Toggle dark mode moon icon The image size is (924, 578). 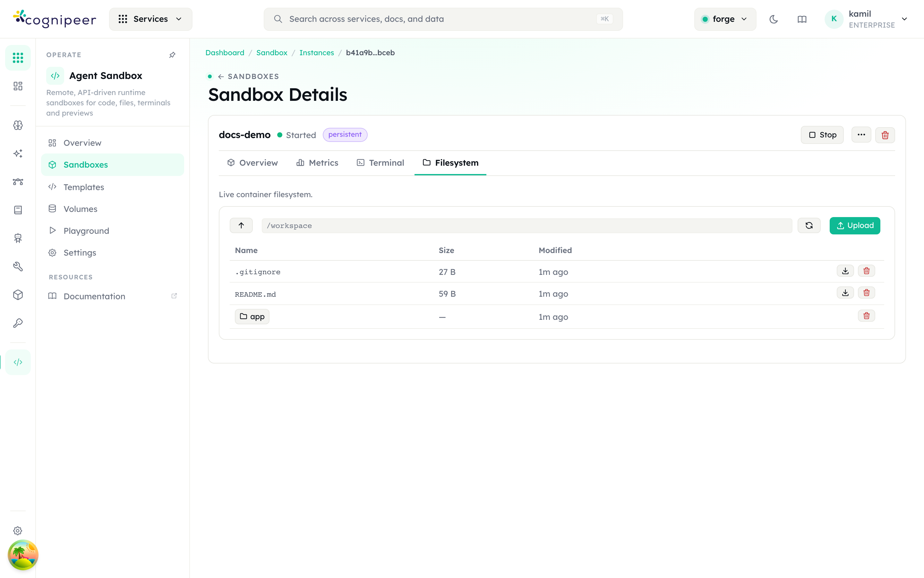point(774,19)
